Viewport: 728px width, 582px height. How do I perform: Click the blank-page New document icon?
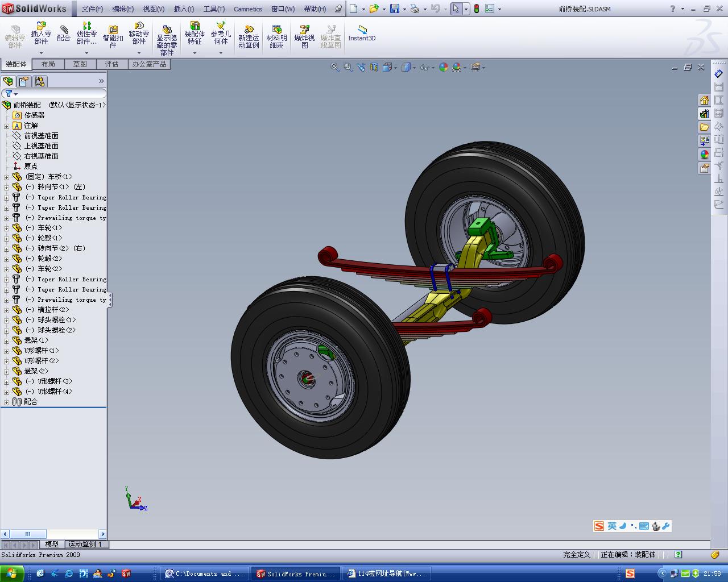click(x=354, y=9)
